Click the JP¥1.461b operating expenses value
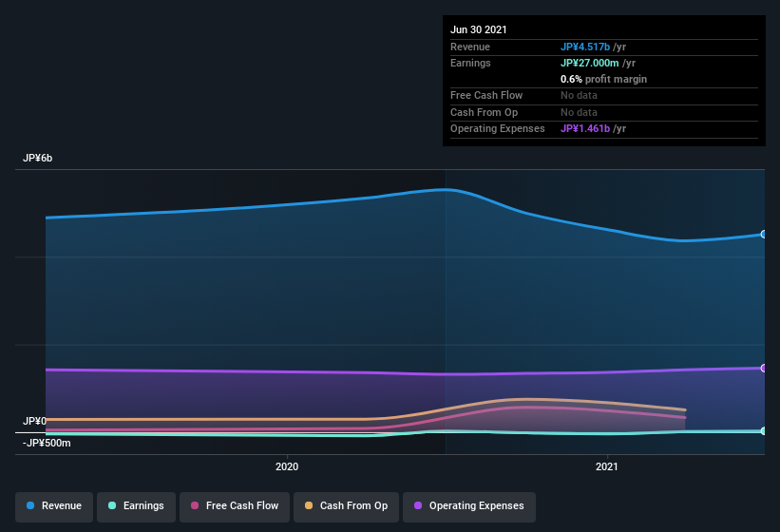The image size is (780, 532). pyautogui.click(x=585, y=128)
